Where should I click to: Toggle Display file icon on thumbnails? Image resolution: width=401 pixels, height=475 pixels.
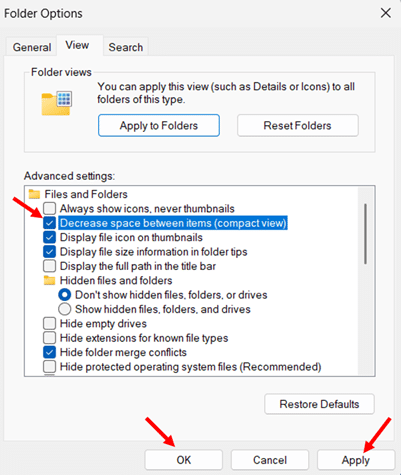click(x=49, y=237)
